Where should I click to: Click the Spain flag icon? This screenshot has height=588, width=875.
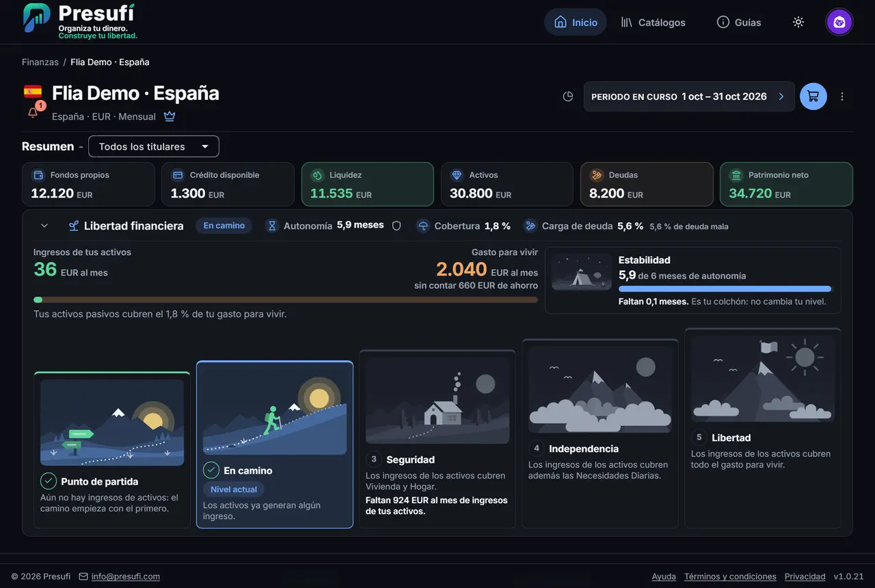(33, 92)
